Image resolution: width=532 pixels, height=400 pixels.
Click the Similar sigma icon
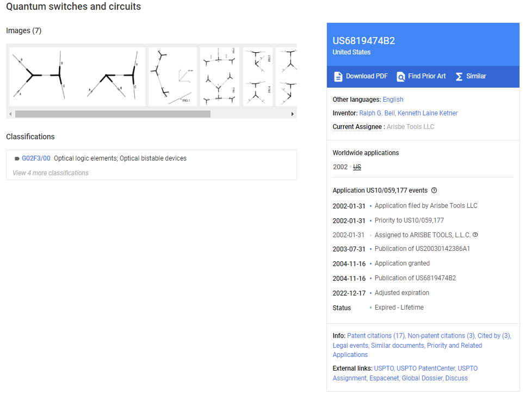pyautogui.click(x=459, y=76)
